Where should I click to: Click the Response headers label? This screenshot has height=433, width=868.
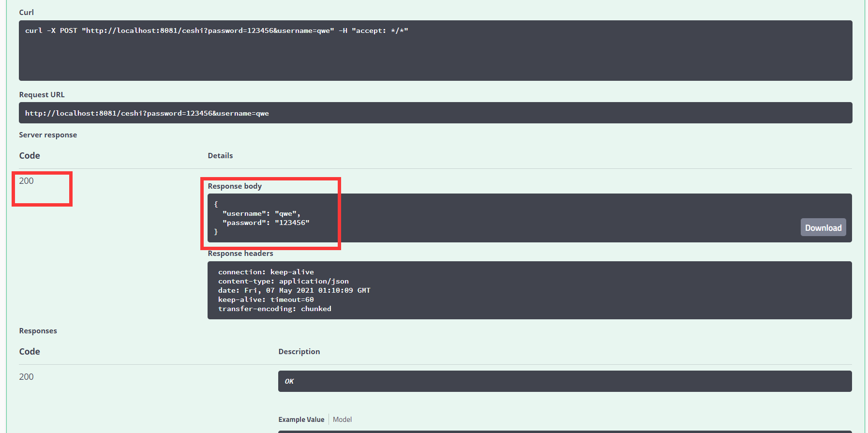240,254
